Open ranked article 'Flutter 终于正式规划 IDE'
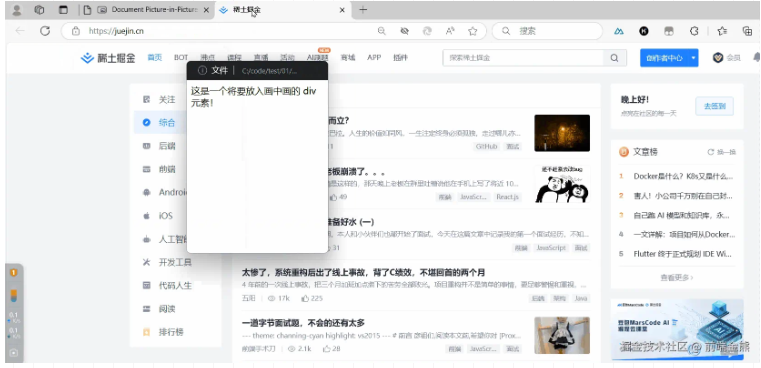Screen dimensions: 761x368 click(683, 254)
